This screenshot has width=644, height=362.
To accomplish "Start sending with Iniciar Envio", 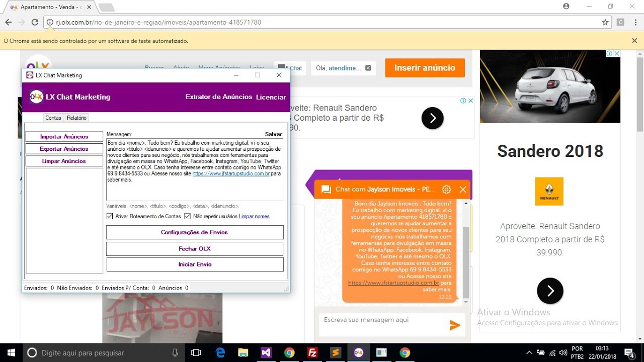I will click(195, 264).
